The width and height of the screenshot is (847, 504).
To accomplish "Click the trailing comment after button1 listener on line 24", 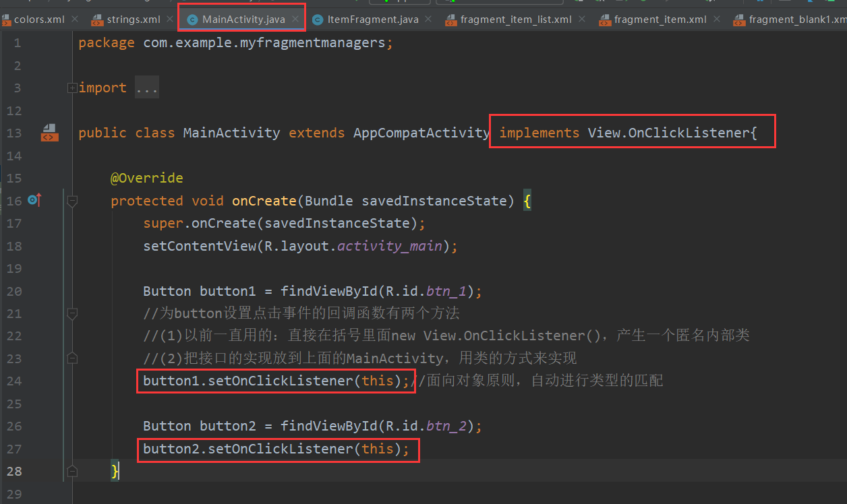I will coord(537,381).
